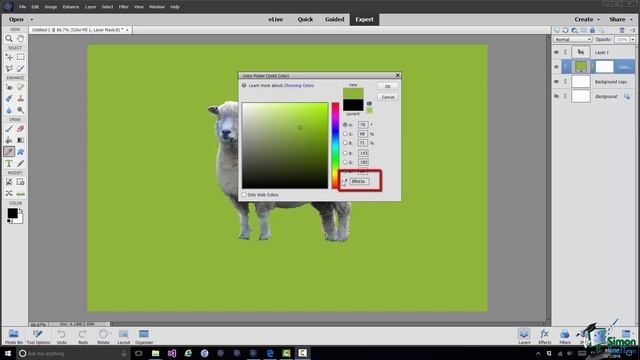
Task: Open the Photo Bin
Action: point(14,337)
